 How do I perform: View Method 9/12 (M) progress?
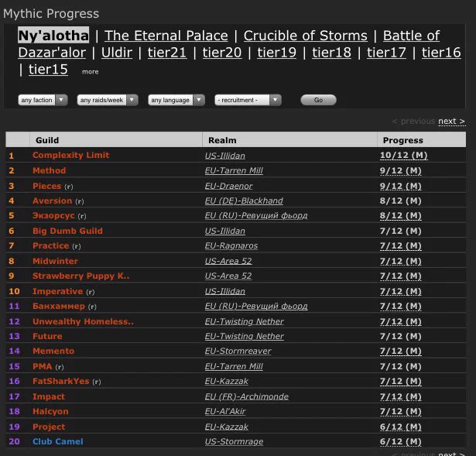401,170
